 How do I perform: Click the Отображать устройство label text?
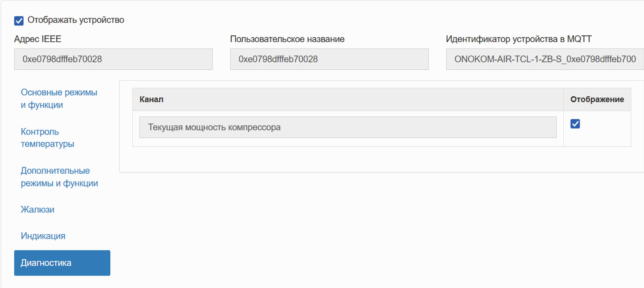pos(76,20)
